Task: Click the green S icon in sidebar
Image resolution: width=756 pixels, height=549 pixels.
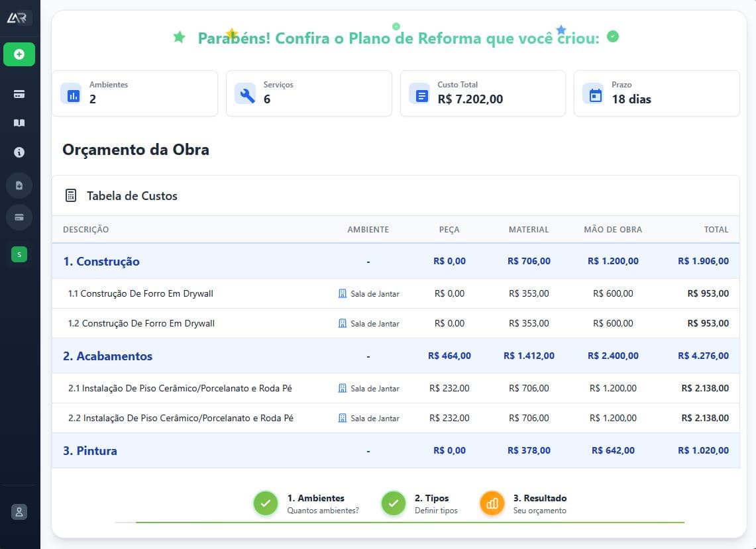Action: click(19, 254)
